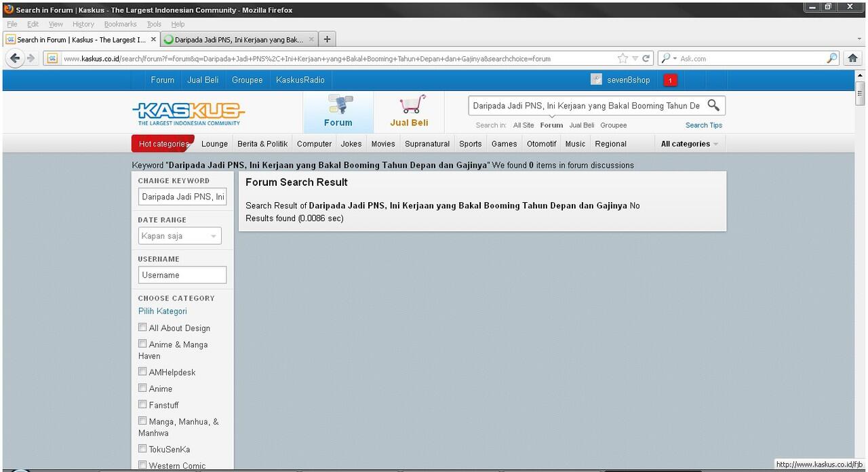Reload page using the refresh icon
This screenshot has width=868, height=472.
tap(646, 58)
